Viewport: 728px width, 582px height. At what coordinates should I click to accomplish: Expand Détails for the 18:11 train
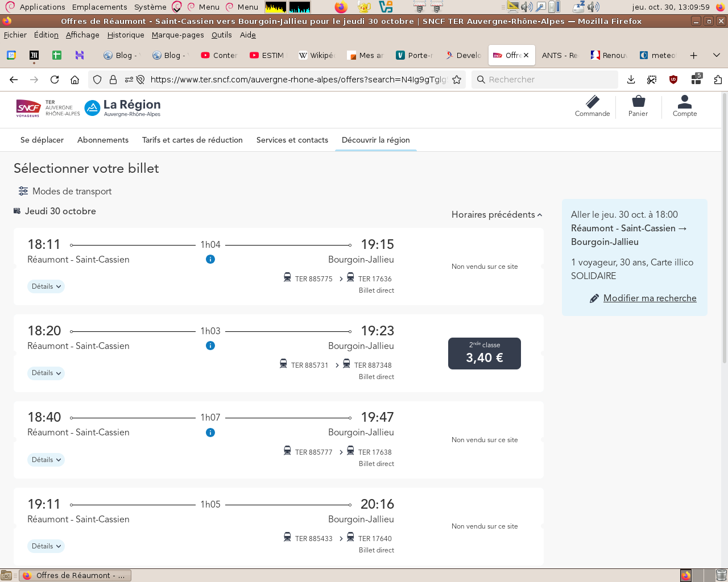[x=46, y=286]
